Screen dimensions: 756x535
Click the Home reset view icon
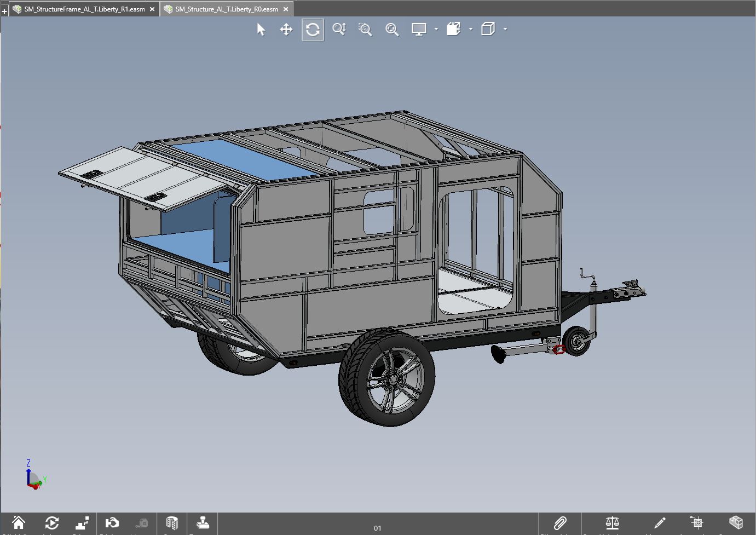pos(19,523)
